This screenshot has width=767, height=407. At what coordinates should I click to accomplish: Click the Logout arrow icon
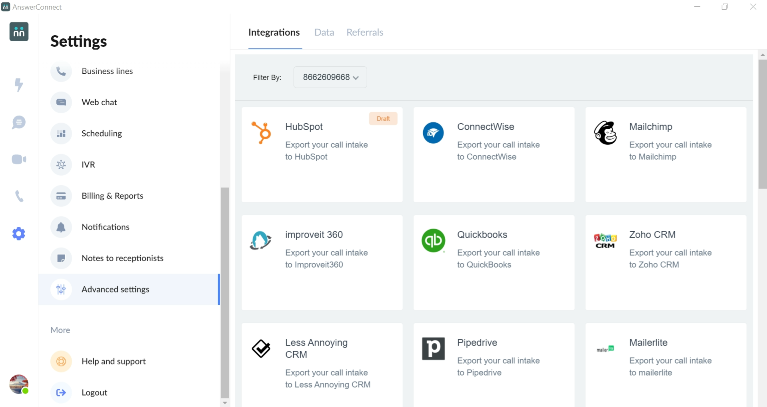(x=61, y=393)
